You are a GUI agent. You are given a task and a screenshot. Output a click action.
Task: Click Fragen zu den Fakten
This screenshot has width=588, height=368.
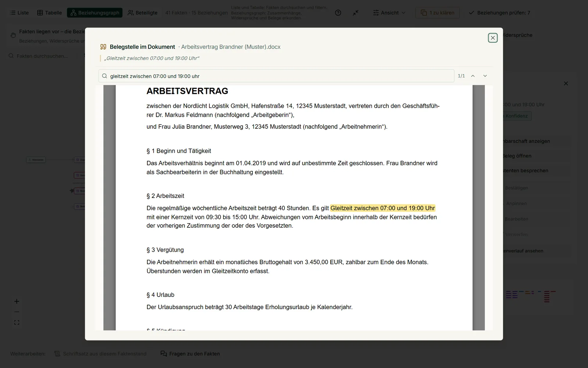click(190, 354)
